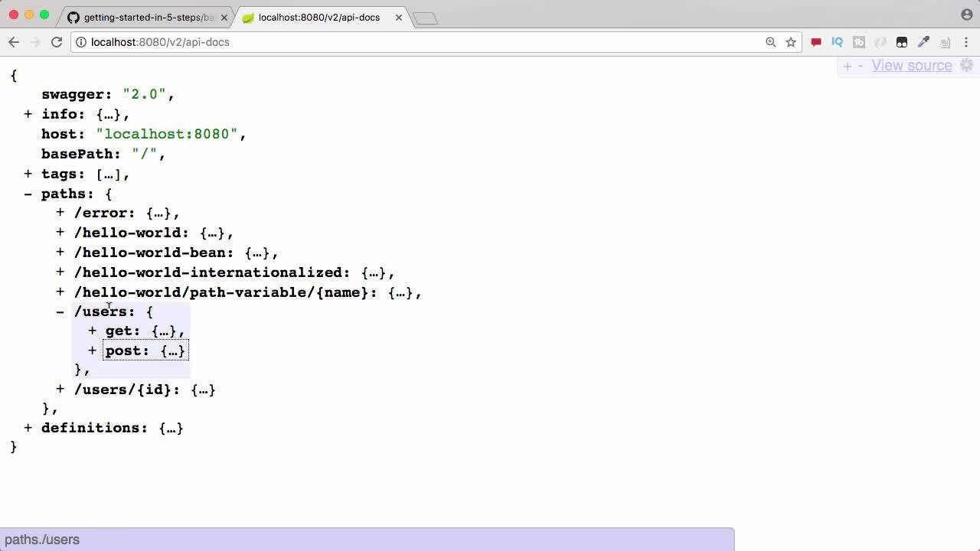Bookmark this page with the star icon
This screenshot has height=551, width=980.
coord(791,42)
